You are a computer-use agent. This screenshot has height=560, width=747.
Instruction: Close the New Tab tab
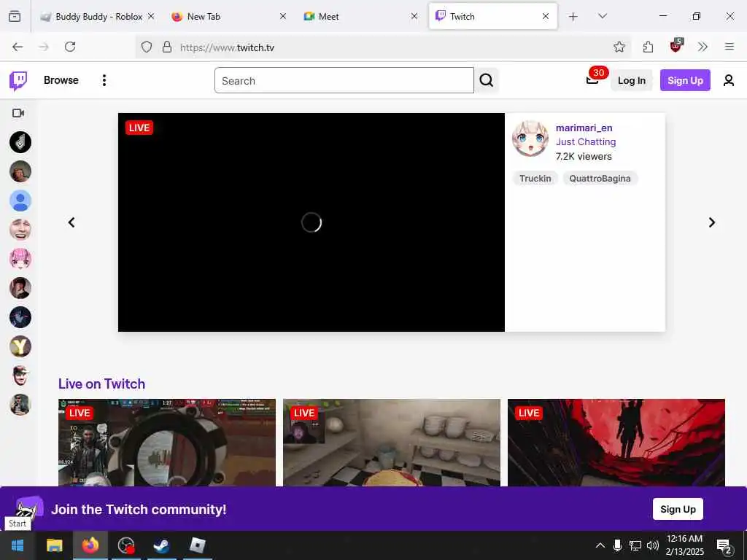pyautogui.click(x=282, y=16)
